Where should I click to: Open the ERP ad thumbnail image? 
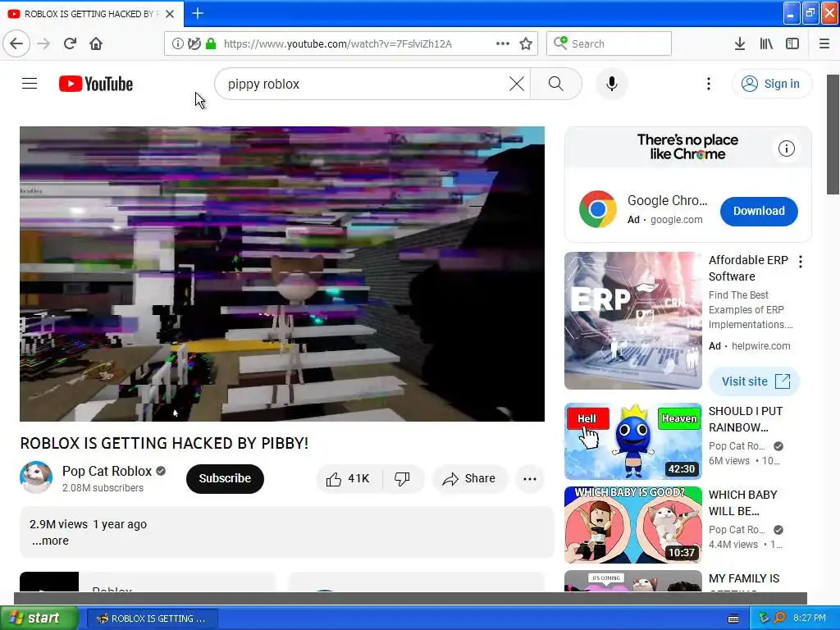click(x=632, y=321)
